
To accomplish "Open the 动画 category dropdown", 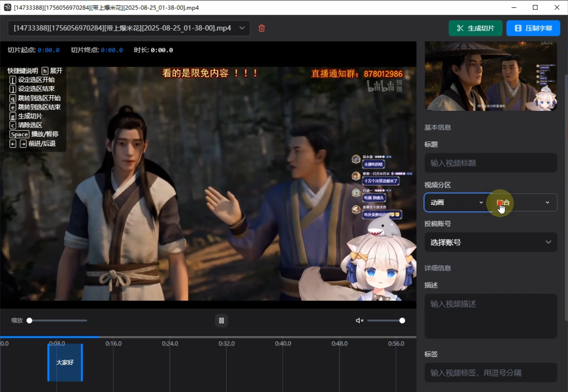I will (x=458, y=202).
